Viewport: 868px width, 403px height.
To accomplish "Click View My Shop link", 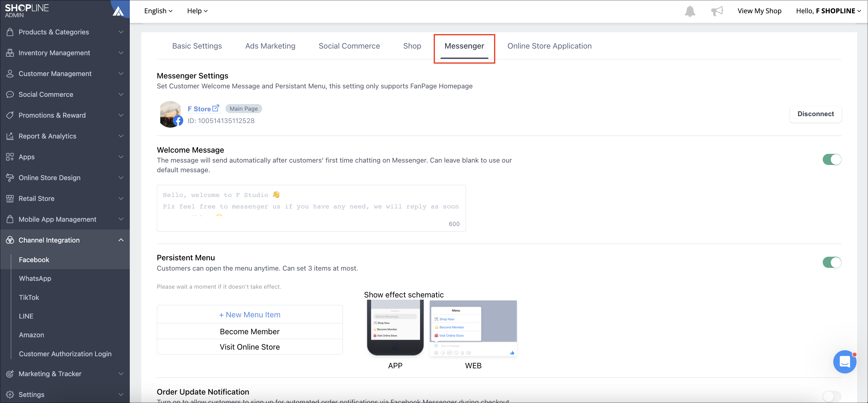I will 759,11.
